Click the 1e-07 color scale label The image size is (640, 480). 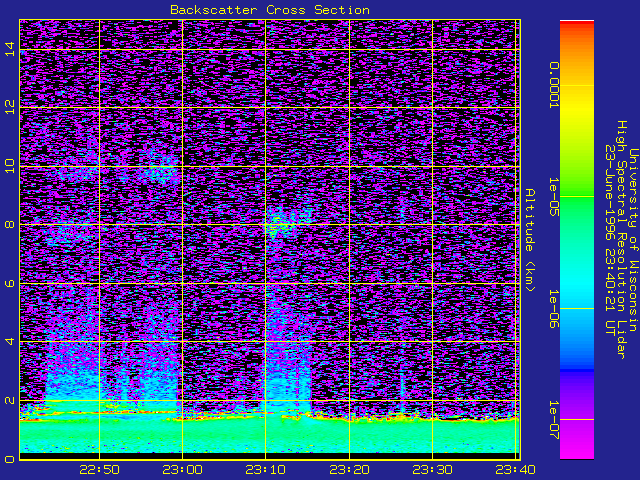[x=553, y=420]
